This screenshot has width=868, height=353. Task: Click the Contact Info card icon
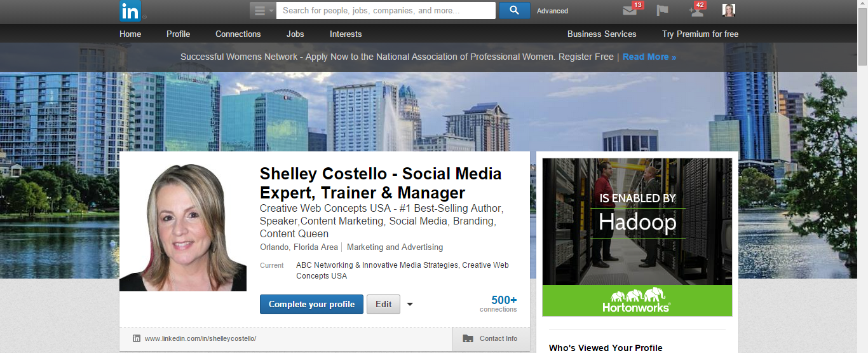click(468, 338)
